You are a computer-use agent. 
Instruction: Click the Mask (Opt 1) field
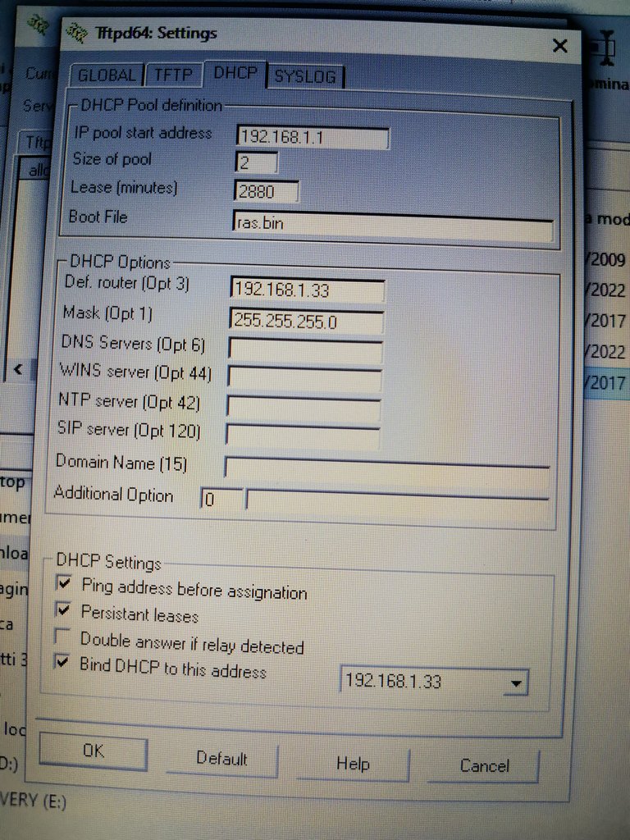click(307, 321)
